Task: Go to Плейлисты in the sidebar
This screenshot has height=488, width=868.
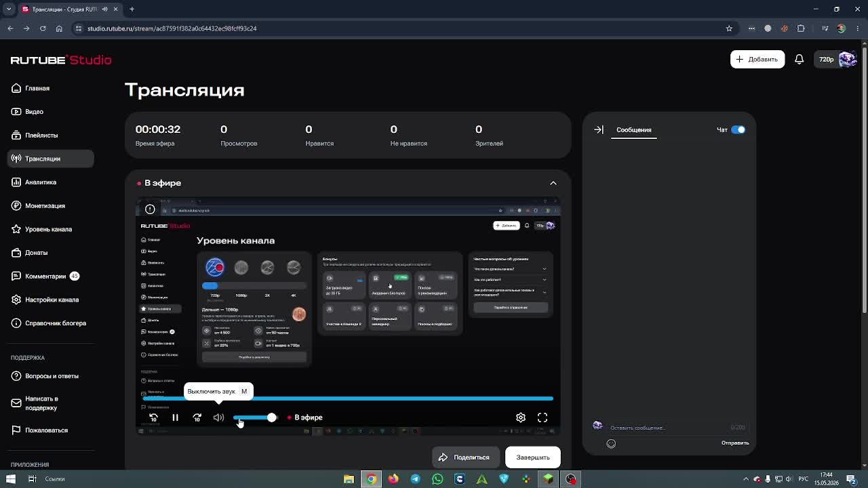Action: pos(41,135)
